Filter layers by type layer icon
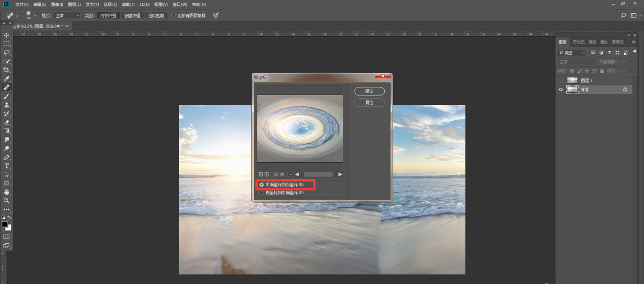 [x=610, y=53]
